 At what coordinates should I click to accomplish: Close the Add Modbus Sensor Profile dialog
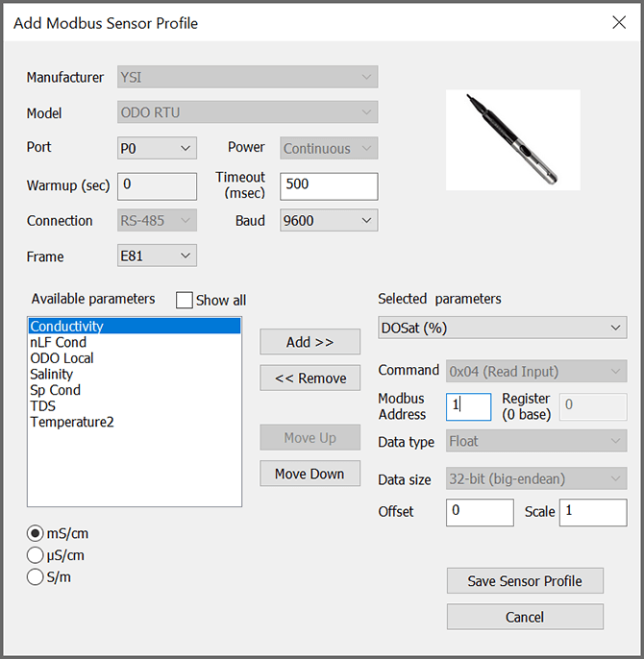point(619,23)
